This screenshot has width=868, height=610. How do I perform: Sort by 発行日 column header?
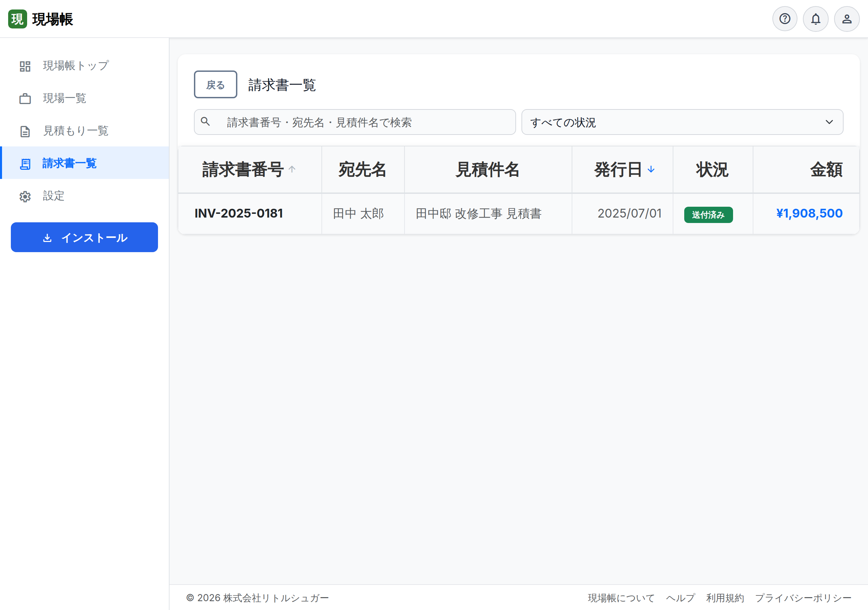pos(622,169)
